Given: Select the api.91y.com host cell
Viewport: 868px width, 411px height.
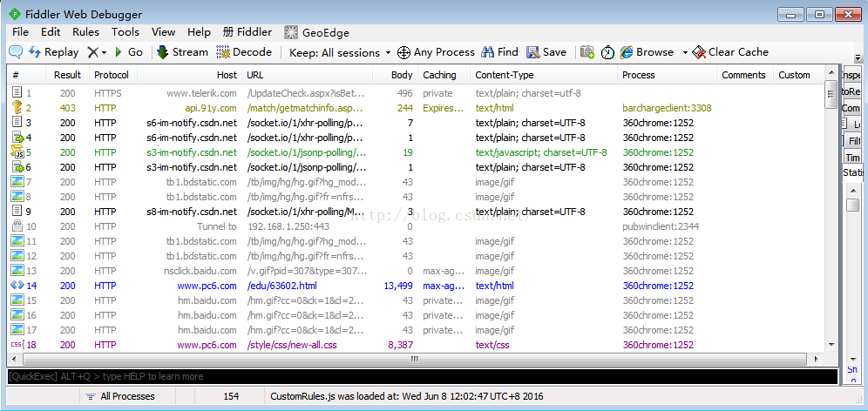Looking at the screenshot, I should 211,109.
